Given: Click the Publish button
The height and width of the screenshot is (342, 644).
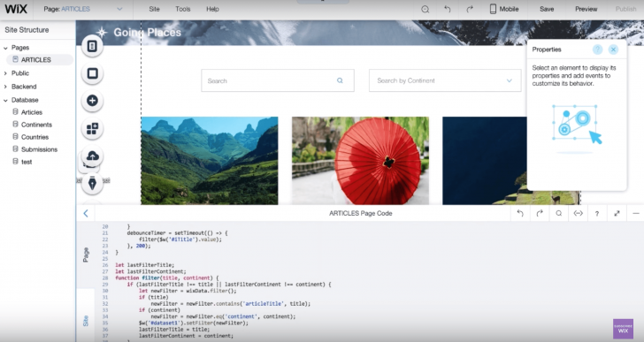Looking at the screenshot, I should point(625,9).
